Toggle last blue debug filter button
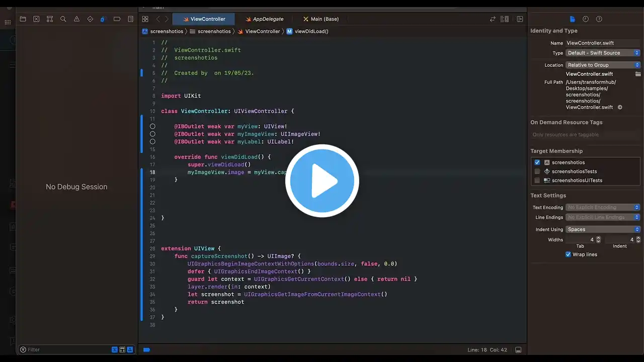The width and height of the screenshot is (644, 362). click(x=130, y=349)
